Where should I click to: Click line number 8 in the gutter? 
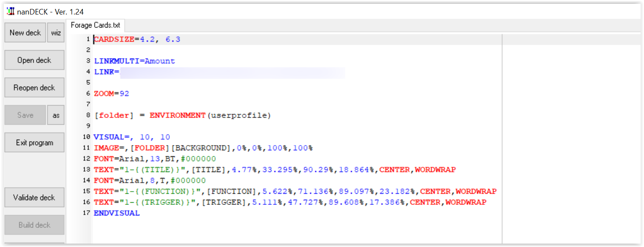[x=88, y=115]
